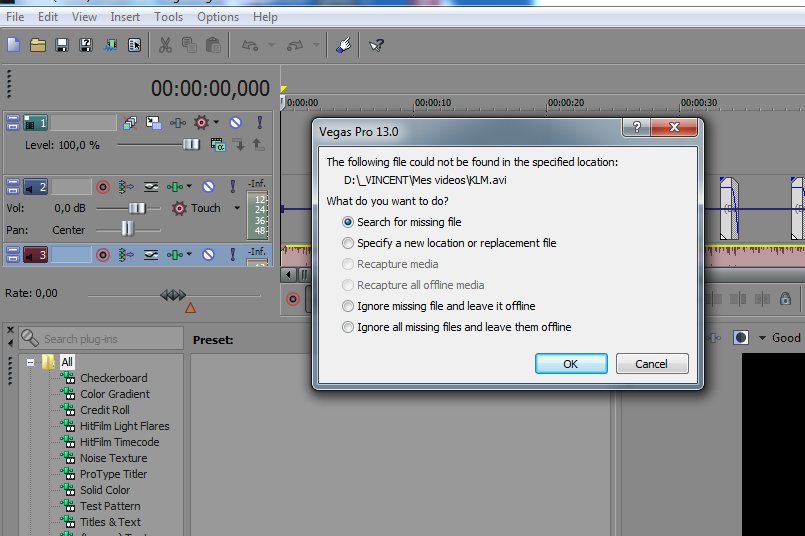
Task: Open the Edit menu
Action: tap(48, 17)
